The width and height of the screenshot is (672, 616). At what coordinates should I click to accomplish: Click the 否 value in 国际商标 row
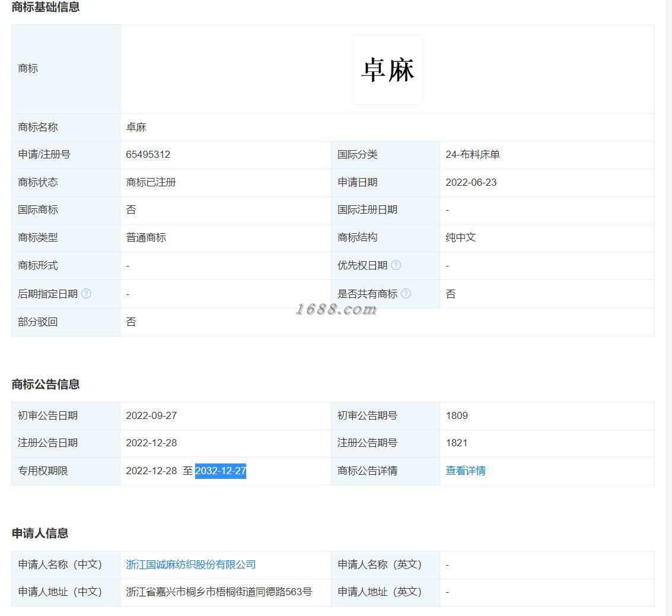(131, 209)
